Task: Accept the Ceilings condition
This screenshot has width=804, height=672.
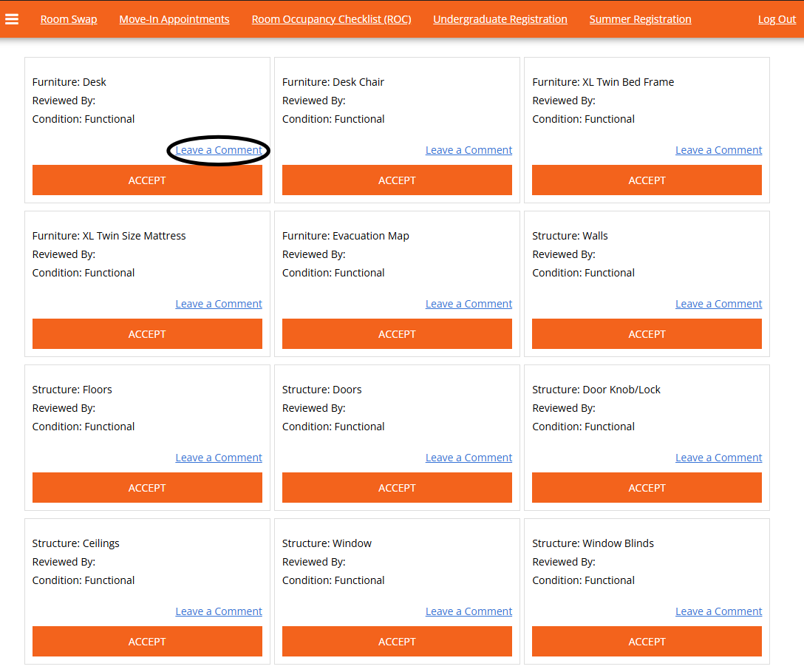Action: [x=147, y=642]
